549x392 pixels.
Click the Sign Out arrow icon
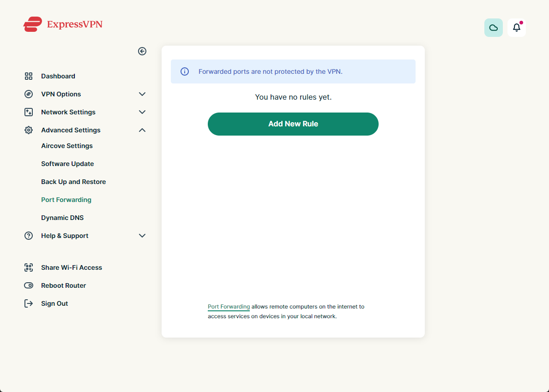coord(29,303)
